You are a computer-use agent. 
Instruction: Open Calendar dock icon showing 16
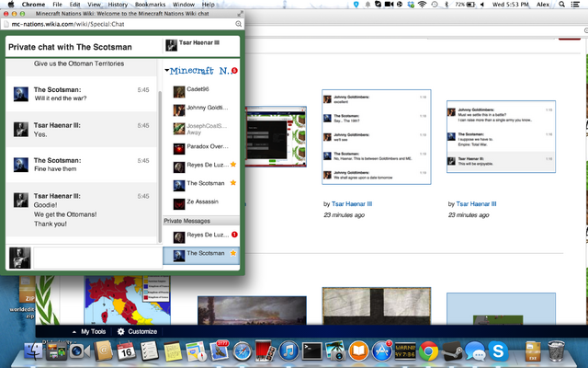point(126,351)
